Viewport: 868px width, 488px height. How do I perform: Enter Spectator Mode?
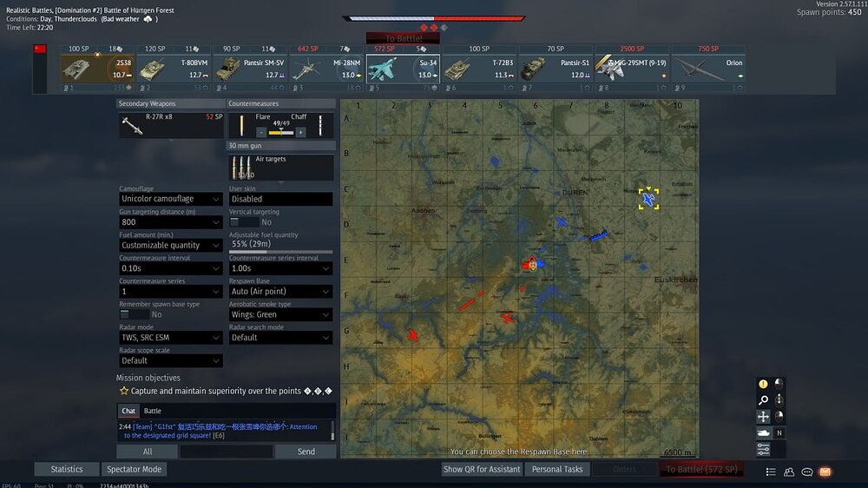[134, 469]
